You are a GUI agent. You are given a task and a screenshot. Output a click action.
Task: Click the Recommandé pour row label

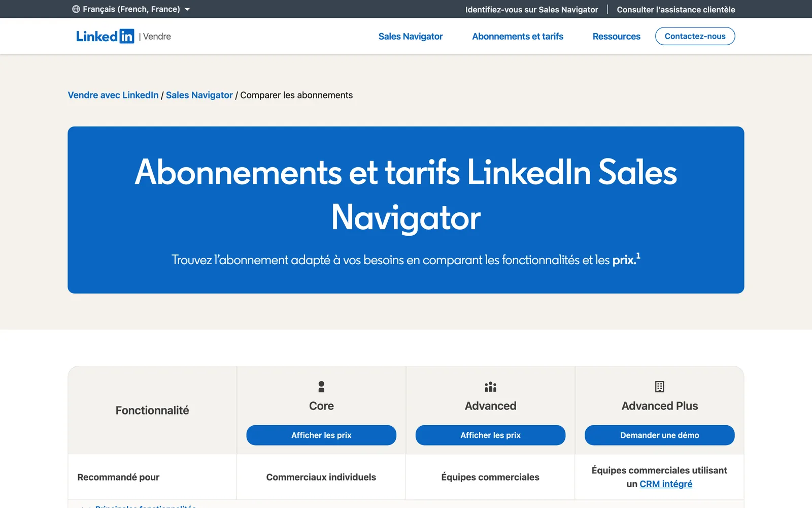[118, 477]
